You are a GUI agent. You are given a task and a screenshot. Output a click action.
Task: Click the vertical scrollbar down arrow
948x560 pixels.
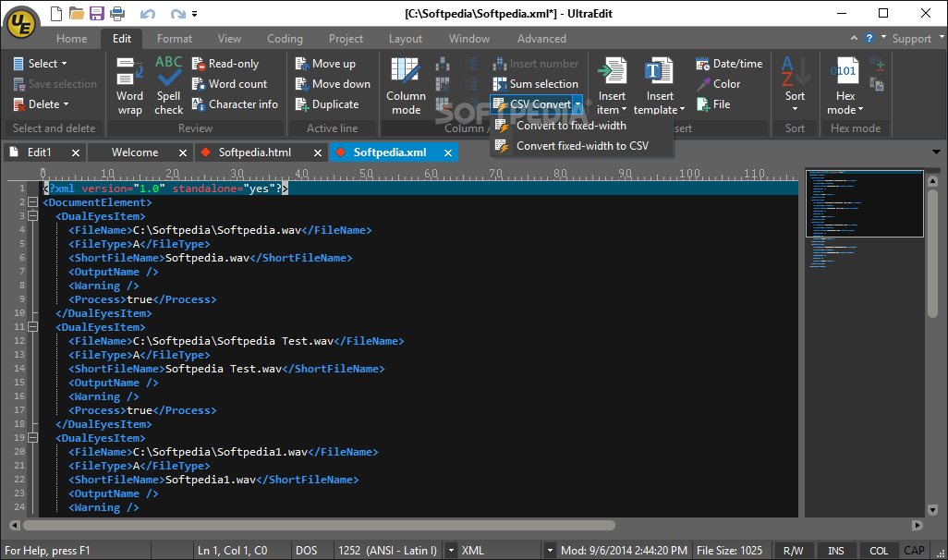[x=932, y=510]
